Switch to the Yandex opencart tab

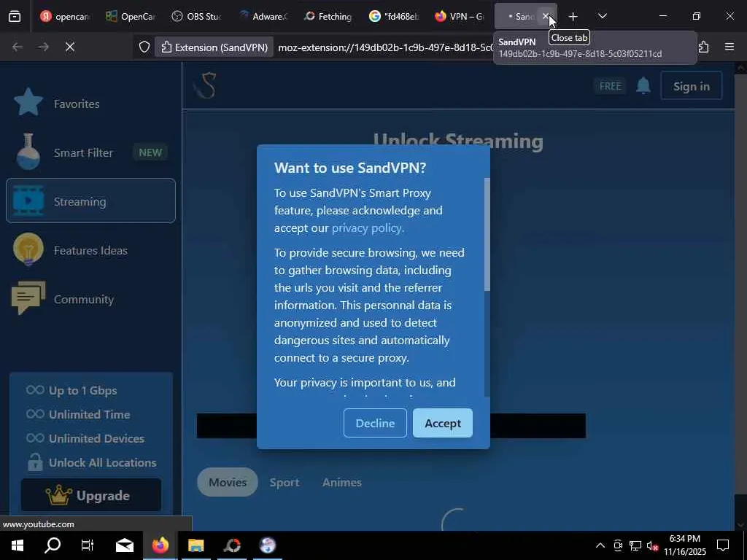click(x=65, y=17)
